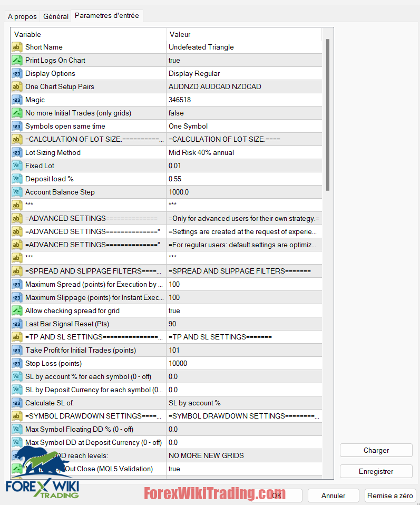420x505 pixels.
Task: Click the boolean icon beside No more Initial Trades
Action: click(17, 113)
